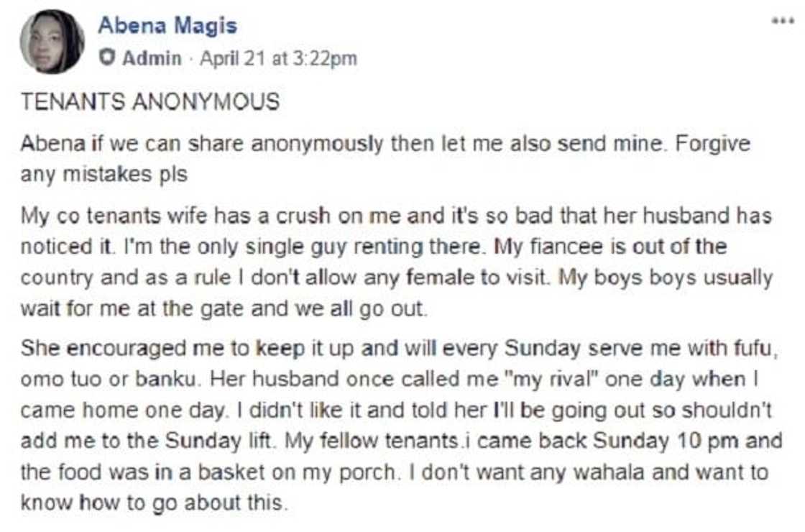Click Abena Magis's profile picture
Image resolution: width=805 pixels, height=532 pixels.
50,42
